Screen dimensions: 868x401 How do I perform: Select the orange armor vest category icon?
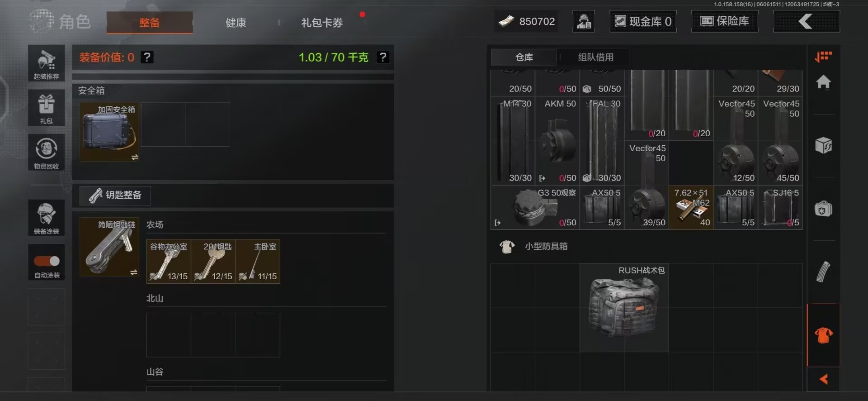click(823, 335)
